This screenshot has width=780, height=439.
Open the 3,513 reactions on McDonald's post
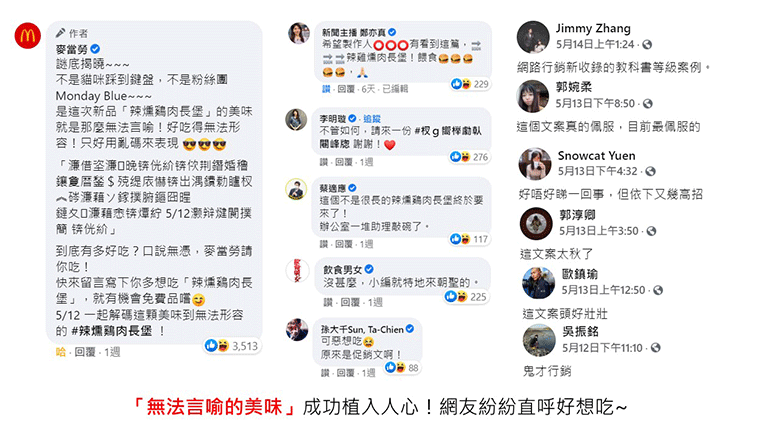click(x=233, y=346)
